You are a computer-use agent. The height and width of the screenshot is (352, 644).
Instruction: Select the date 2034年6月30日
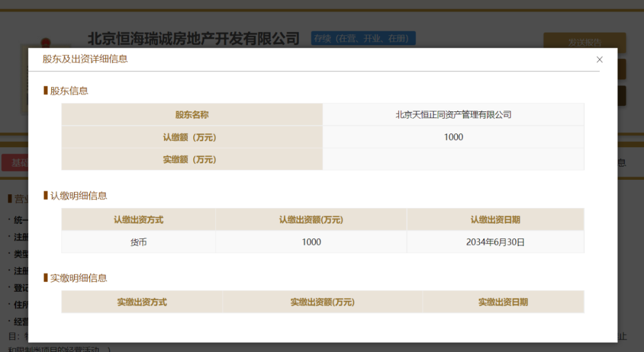(x=496, y=242)
